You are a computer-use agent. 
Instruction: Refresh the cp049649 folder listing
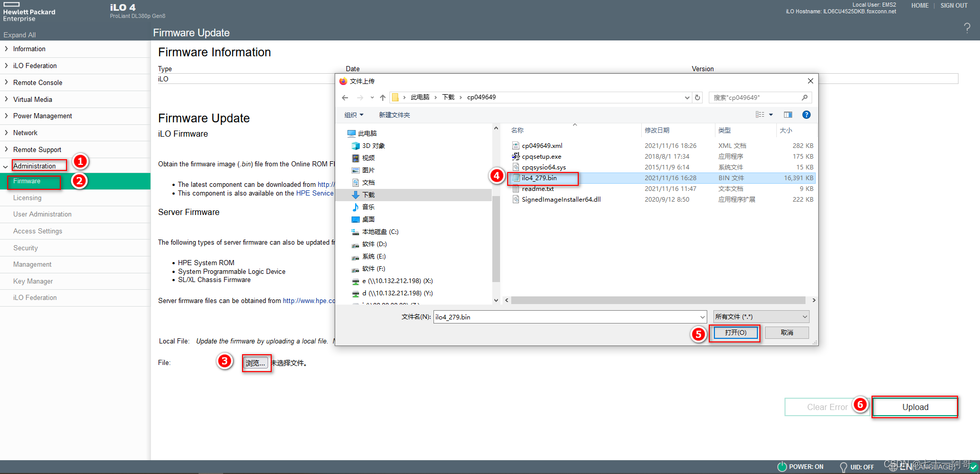(x=698, y=97)
